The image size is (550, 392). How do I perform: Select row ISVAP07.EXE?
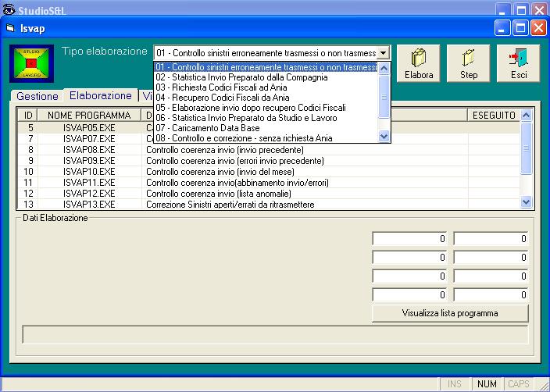(x=268, y=139)
